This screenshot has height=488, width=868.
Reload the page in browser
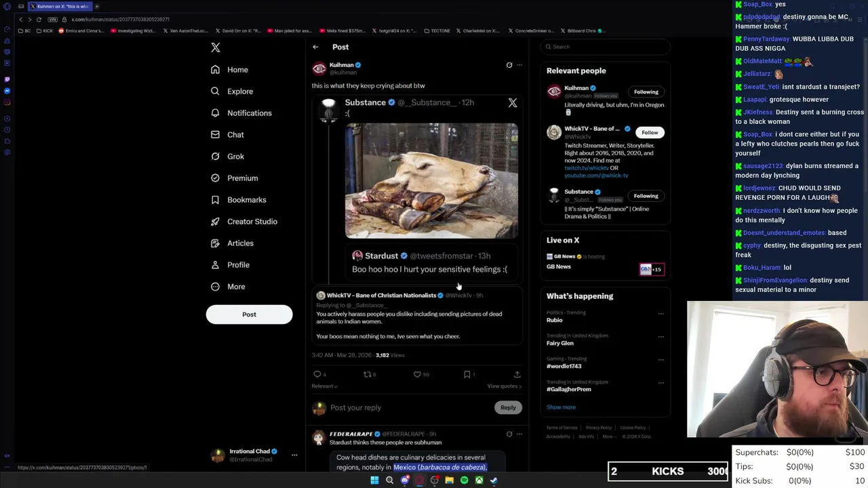(39, 20)
